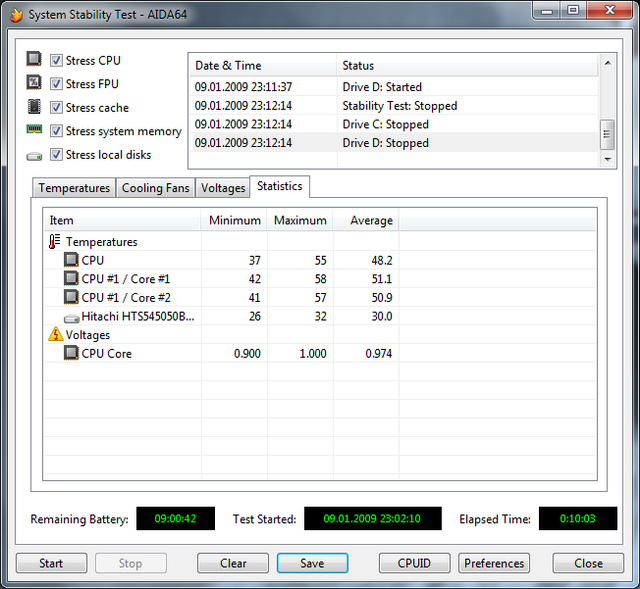Click the CPU chip icon beside Stress CPU
This screenshot has height=589, width=640.
pyautogui.click(x=34, y=59)
